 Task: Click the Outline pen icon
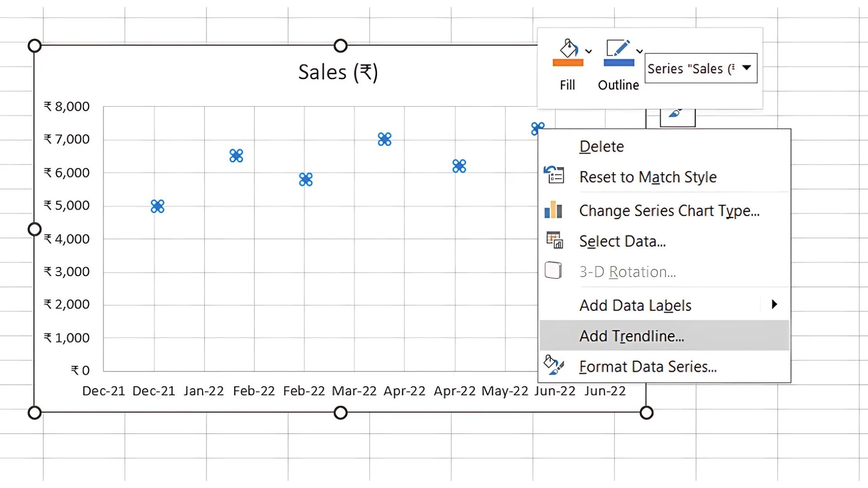[618, 48]
